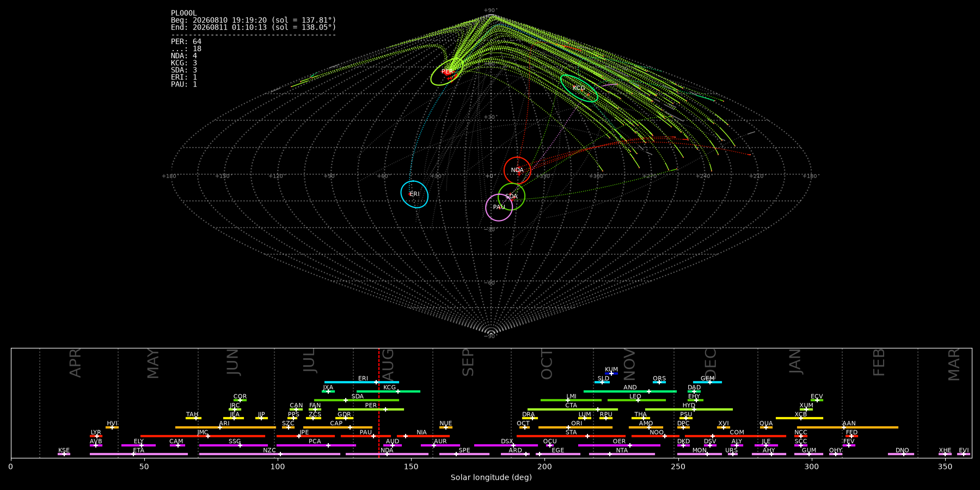Click the green SDA radiant circle
This screenshot has width=980, height=490.
(x=512, y=197)
